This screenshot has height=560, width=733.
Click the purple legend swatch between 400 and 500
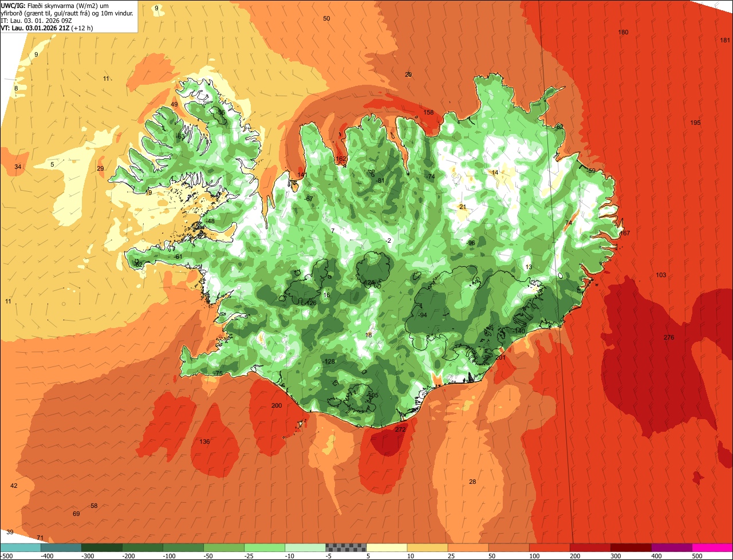(672, 547)
